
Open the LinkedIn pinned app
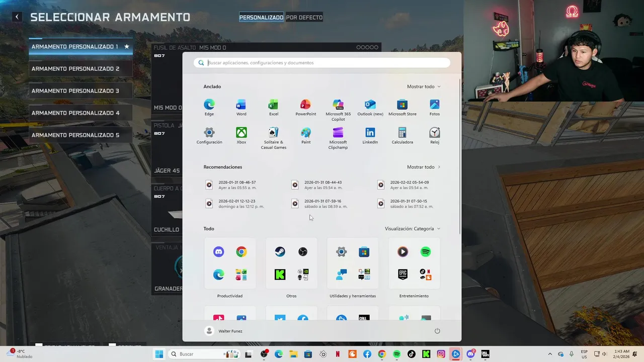370,136
